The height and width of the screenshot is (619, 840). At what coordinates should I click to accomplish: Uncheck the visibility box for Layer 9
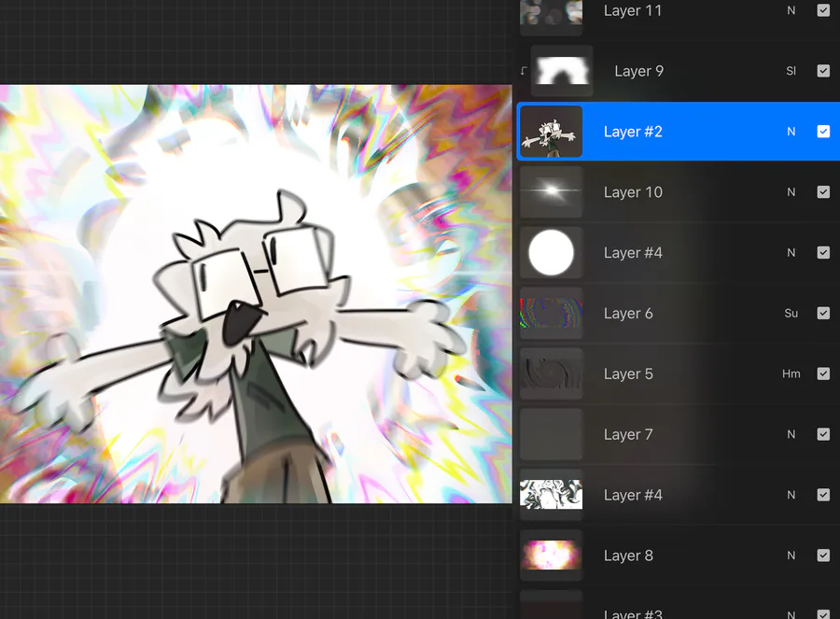[x=823, y=71]
